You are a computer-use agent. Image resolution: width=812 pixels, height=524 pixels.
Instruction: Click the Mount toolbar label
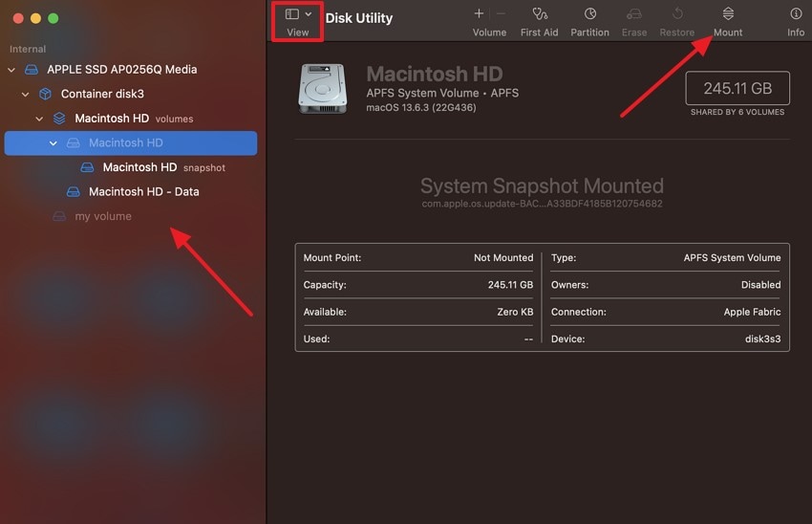(x=728, y=33)
